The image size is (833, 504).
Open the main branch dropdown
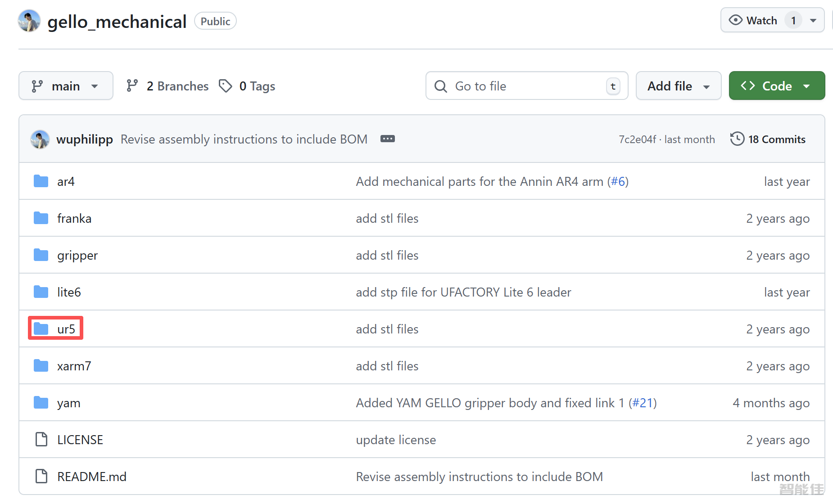click(65, 86)
